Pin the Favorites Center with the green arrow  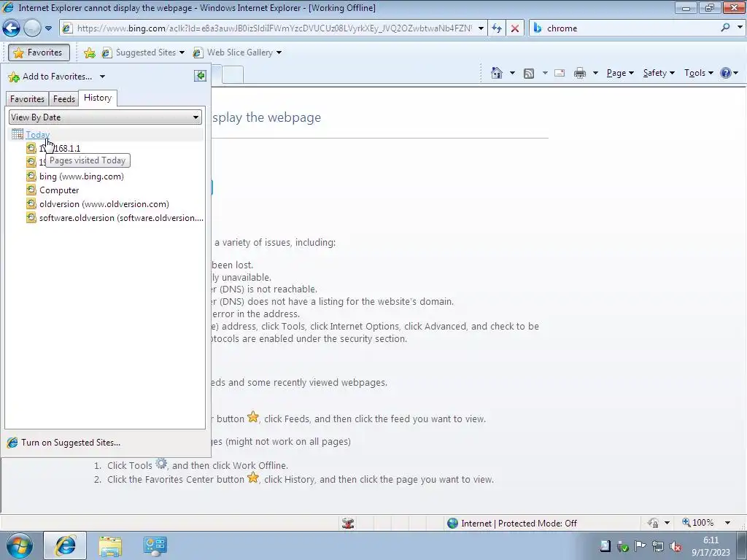pyautogui.click(x=200, y=76)
